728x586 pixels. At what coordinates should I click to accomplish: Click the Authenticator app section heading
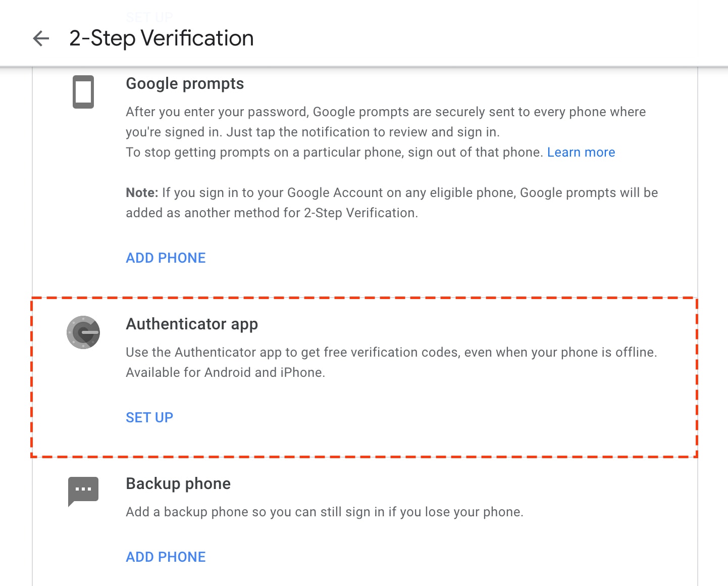192,324
